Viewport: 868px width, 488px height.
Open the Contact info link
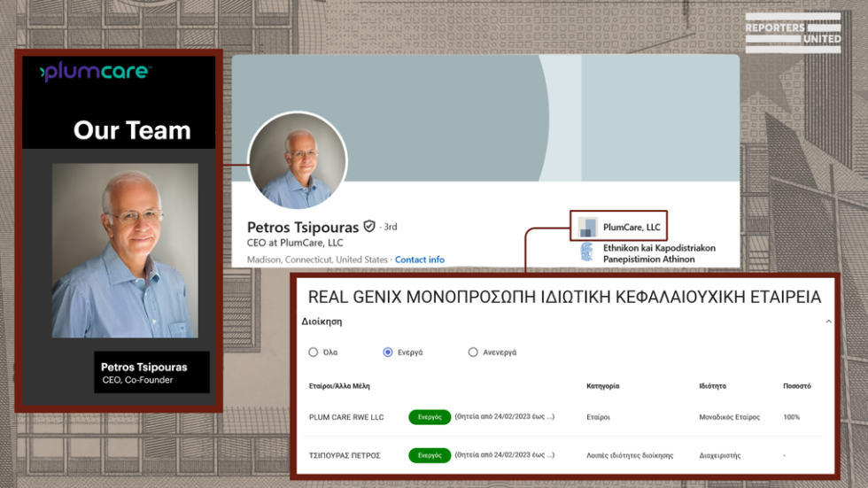(x=420, y=259)
